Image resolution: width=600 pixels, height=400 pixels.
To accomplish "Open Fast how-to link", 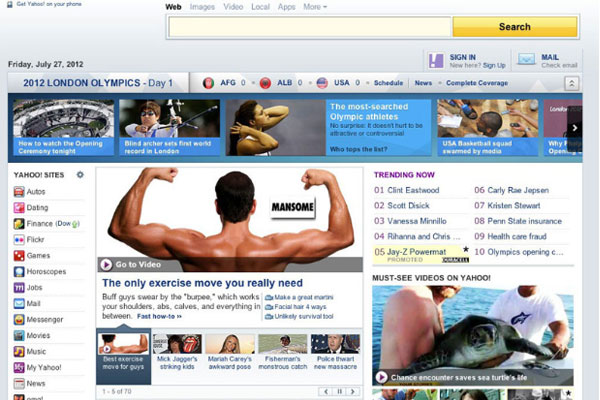I will [159, 317].
